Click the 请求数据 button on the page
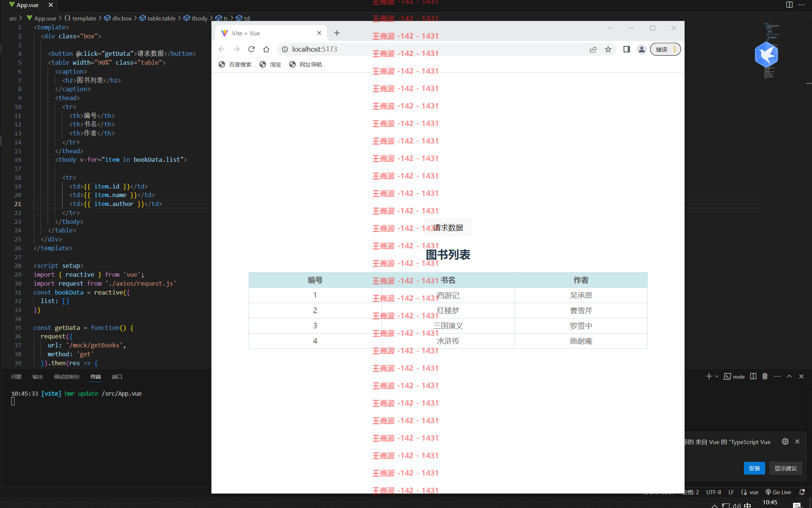Viewport: 812px width, 508px height. [x=448, y=228]
